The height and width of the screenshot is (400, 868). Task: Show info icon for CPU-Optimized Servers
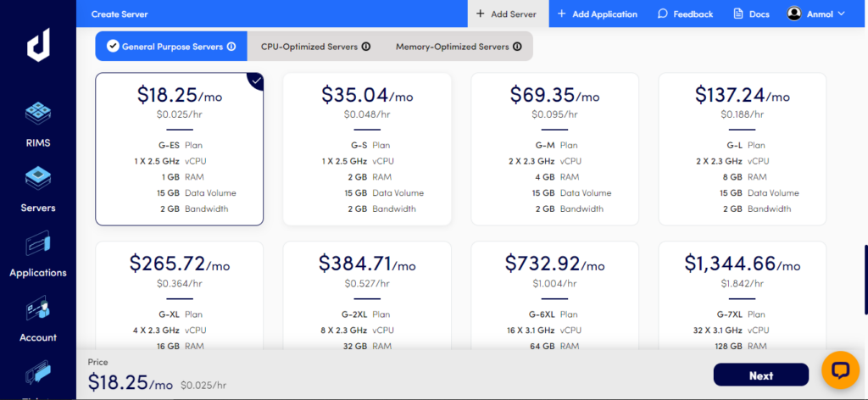[366, 47]
